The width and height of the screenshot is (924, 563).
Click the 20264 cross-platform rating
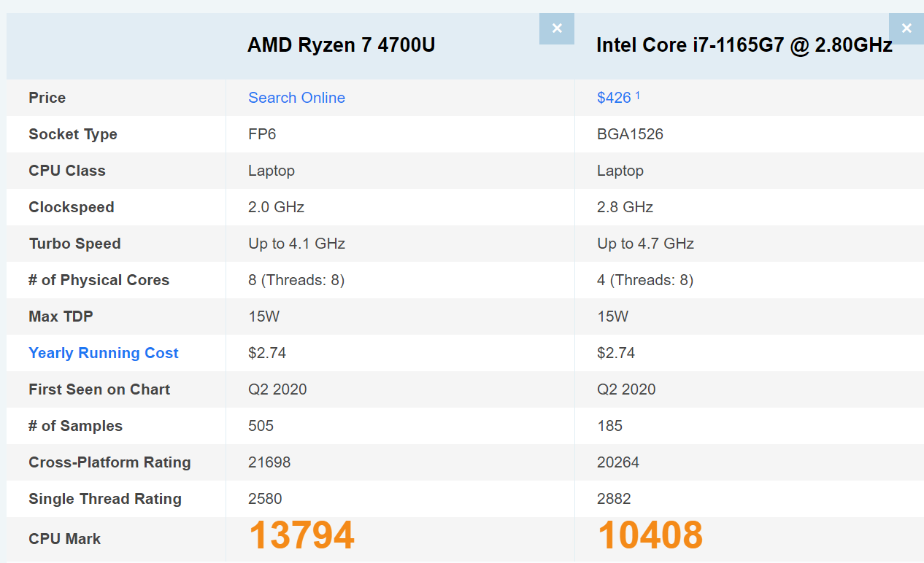point(618,462)
